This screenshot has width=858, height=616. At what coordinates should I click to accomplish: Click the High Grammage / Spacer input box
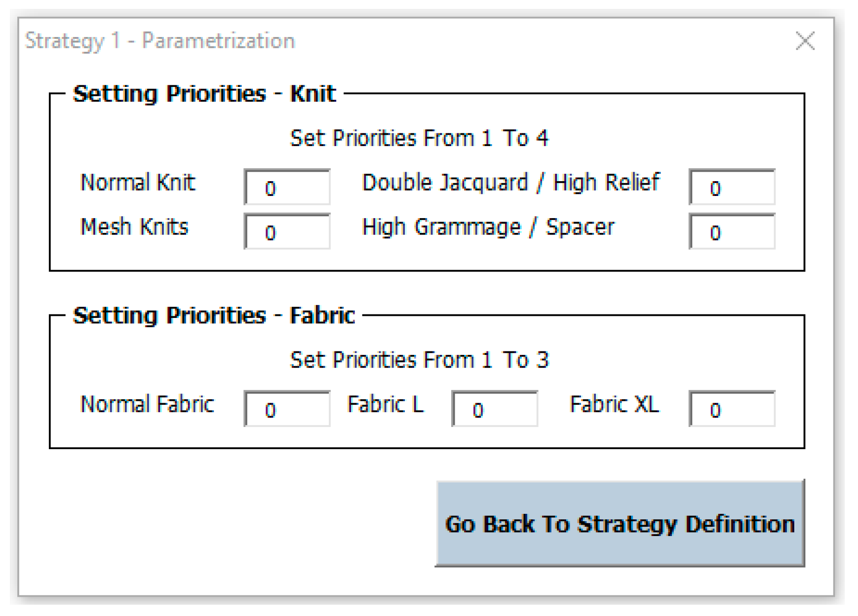tap(732, 232)
